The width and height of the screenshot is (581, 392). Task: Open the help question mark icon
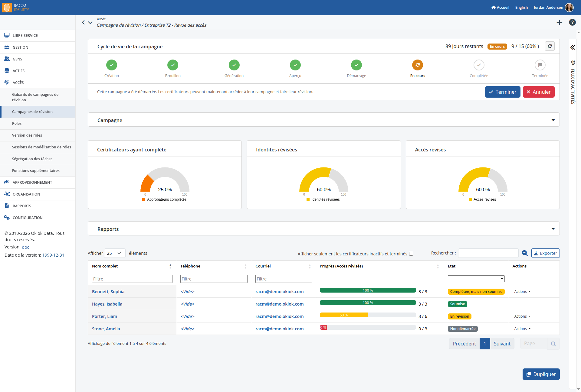[572, 22]
